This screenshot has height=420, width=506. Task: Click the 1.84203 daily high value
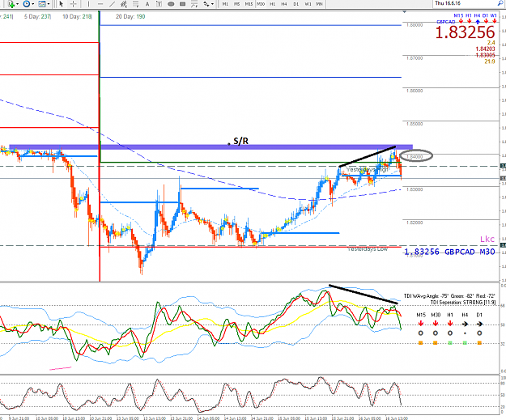pyautogui.click(x=485, y=49)
